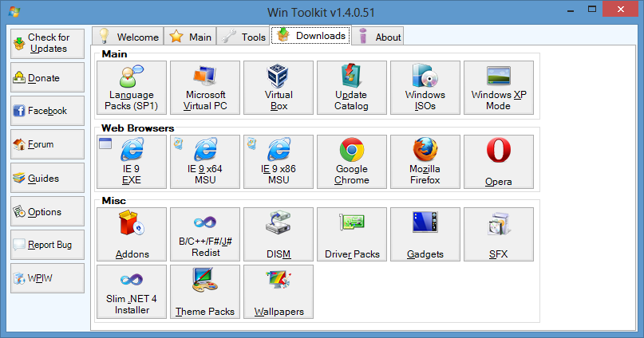Open the DISM download

(278, 234)
